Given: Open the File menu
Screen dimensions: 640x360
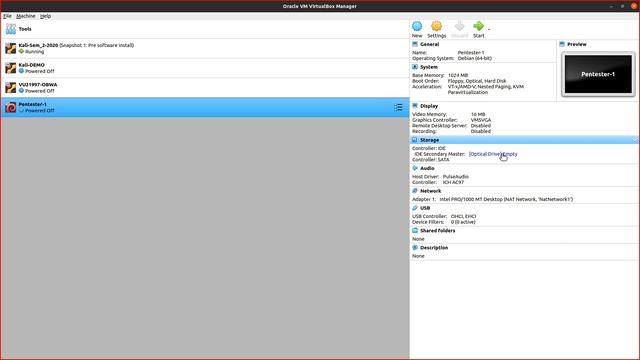Looking at the screenshot, I should tap(7, 16).
